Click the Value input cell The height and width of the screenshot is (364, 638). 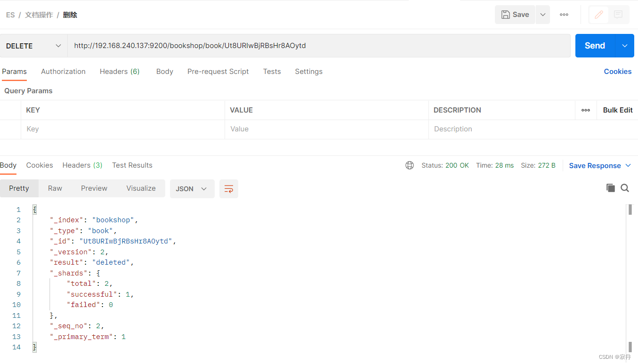(x=327, y=129)
